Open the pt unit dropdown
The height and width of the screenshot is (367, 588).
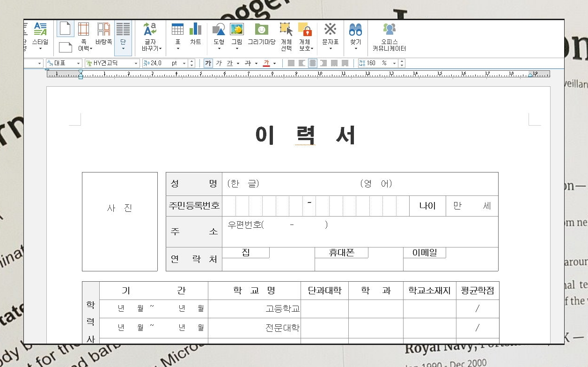click(184, 63)
